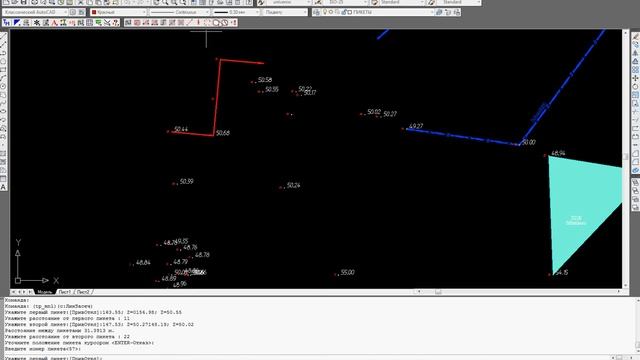Image resolution: width=640 pixels, height=360 pixels.
Task: Toggle the ПИКЕТЫ layer light bulb on/off
Action: click(x=325, y=12)
